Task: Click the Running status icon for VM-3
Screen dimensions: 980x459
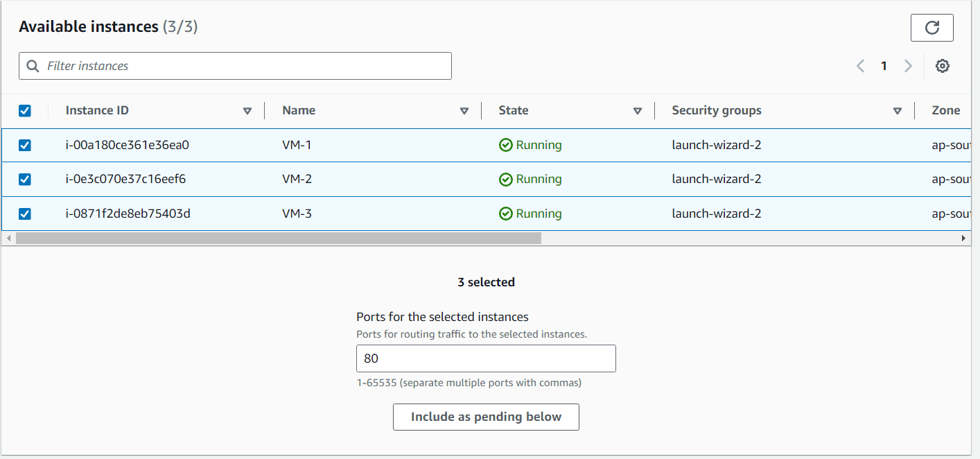Action: [x=506, y=214]
